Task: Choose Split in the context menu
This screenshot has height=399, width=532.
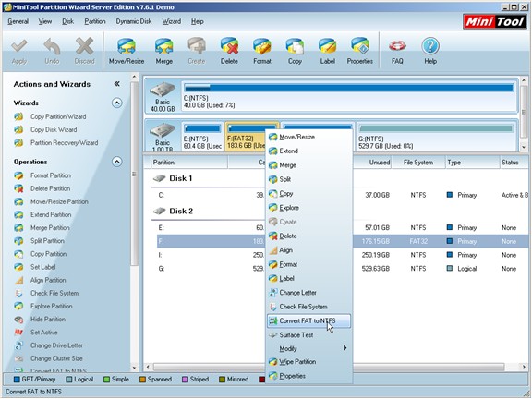Action: click(x=308, y=179)
